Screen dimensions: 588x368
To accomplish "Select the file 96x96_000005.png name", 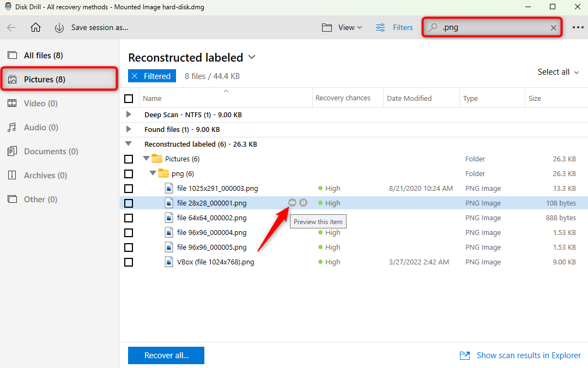I will pyautogui.click(x=212, y=247).
